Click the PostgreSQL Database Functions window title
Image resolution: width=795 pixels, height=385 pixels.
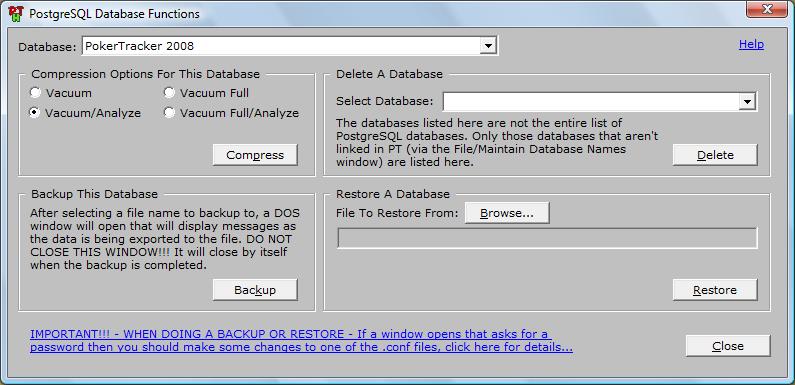(115, 14)
